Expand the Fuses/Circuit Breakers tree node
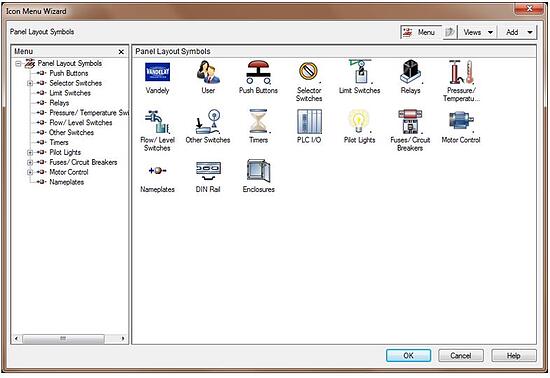The height and width of the screenshot is (378, 550). (x=30, y=162)
